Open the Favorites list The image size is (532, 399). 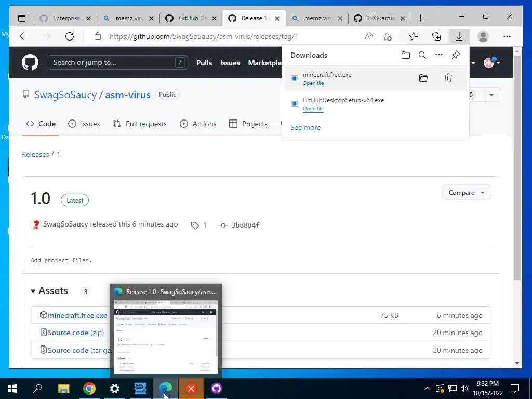[413, 36]
